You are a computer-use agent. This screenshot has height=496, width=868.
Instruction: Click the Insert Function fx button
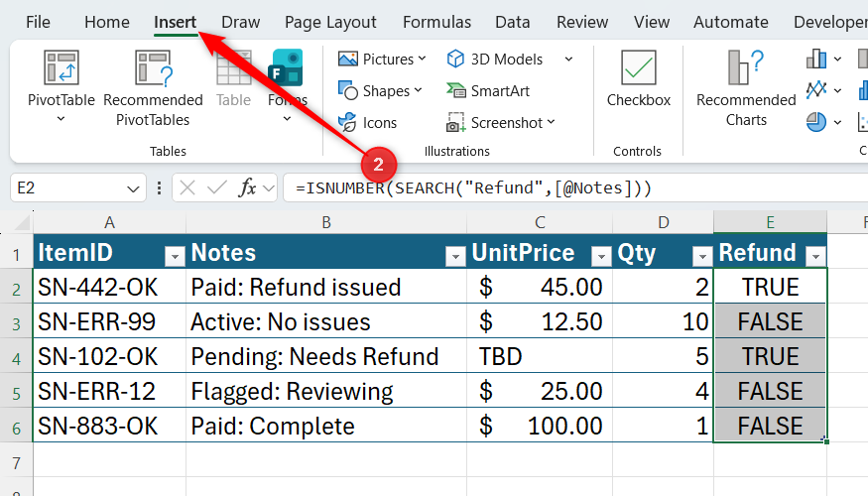click(x=247, y=188)
